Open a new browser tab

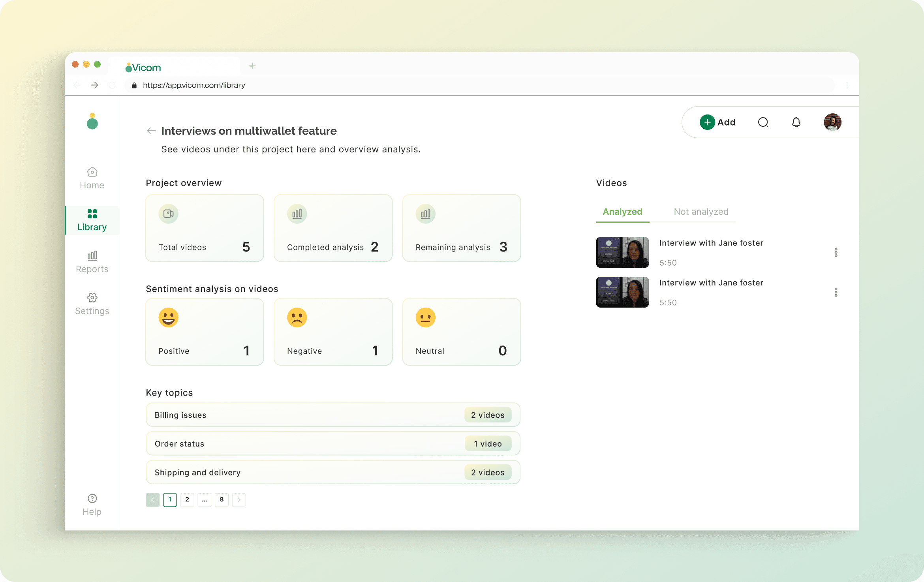[x=252, y=66]
